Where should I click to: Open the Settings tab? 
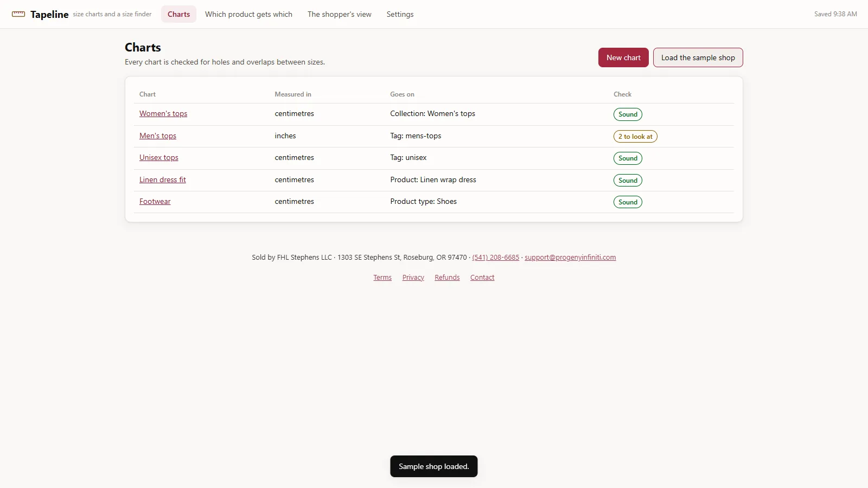[x=400, y=14]
